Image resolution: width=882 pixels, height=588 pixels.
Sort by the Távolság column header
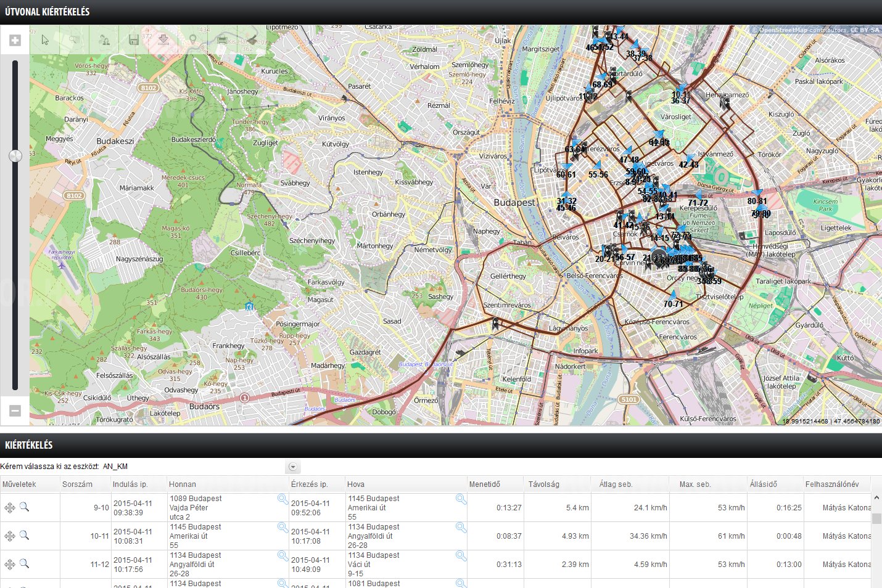click(x=543, y=484)
